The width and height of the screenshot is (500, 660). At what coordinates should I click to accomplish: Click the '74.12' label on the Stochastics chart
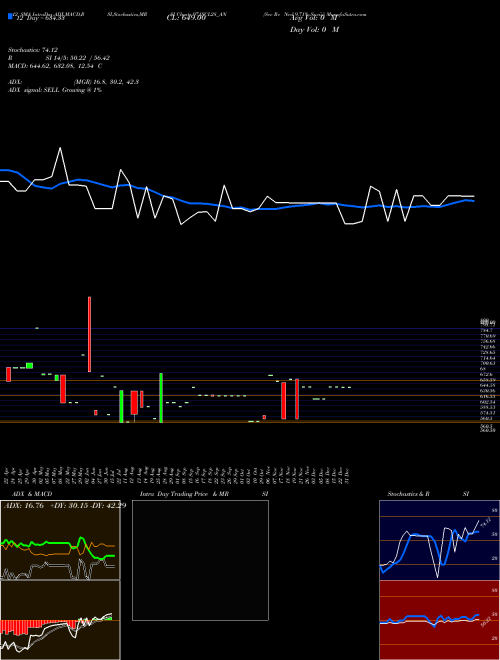pyautogui.click(x=484, y=523)
